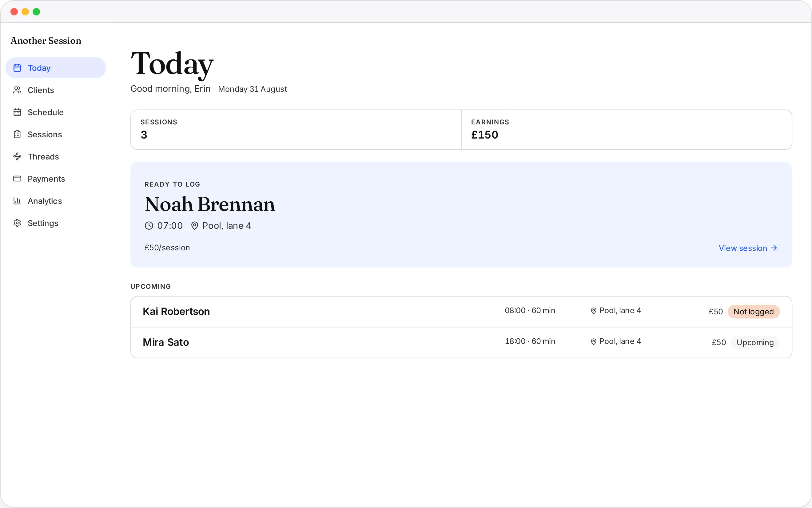The width and height of the screenshot is (812, 508).
Task: Click the Monday 31 August date
Action: 252,89
